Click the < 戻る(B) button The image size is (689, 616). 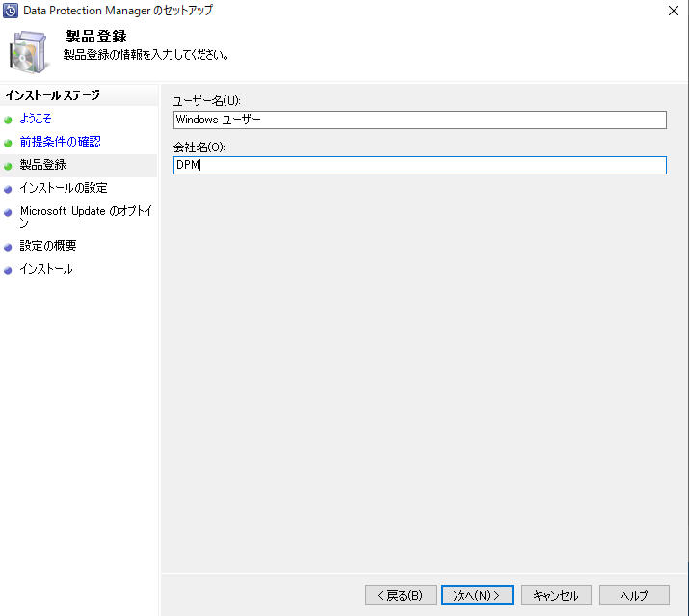click(400, 596)
